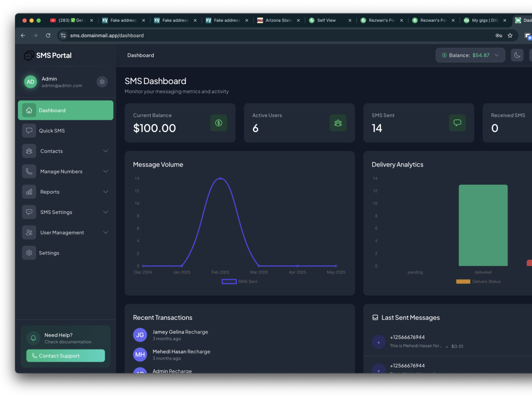The height and width of the screenshot is (399, 532).
Task: Click the MH avatar for Mehedi Hasan
Action: pyautogui.click(x=140, y=354)
